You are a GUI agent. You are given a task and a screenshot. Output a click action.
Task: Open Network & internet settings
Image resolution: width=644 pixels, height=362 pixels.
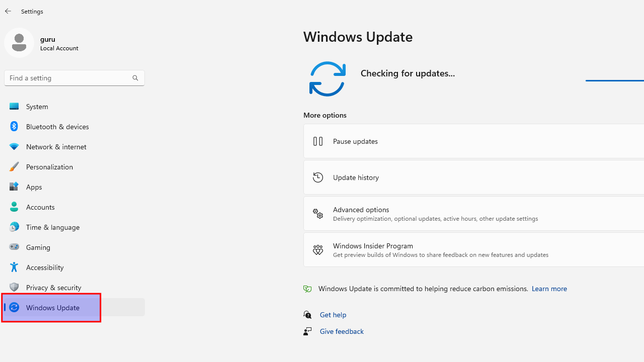[x=74, y=147]
